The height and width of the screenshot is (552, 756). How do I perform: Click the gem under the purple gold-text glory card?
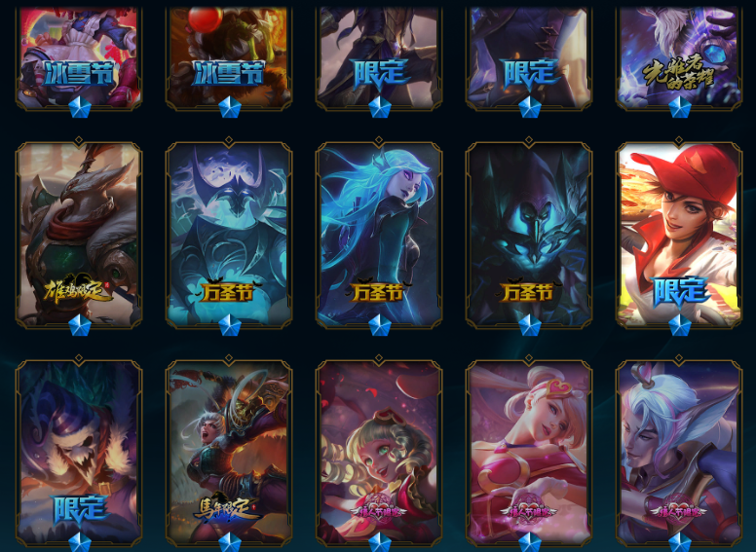point(679,107)
